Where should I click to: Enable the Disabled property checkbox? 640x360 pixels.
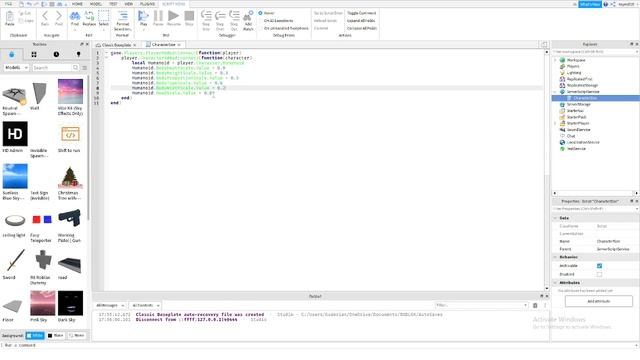click(600, 274)
